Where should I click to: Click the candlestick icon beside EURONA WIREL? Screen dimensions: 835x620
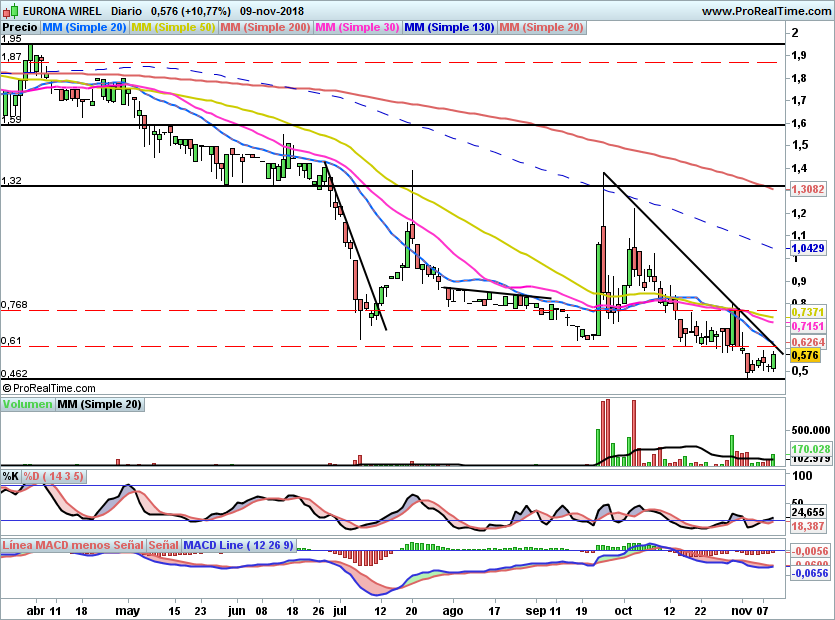[x=12, y=11]
